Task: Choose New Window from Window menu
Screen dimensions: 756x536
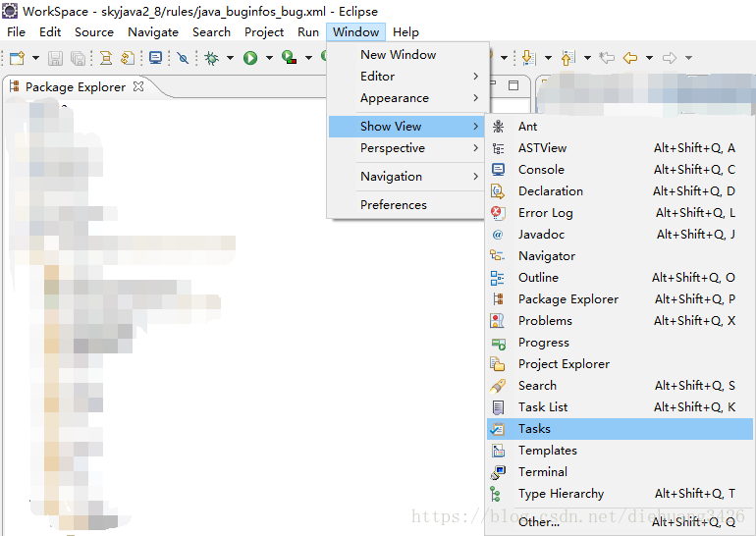Action: (x=405, y=54)
